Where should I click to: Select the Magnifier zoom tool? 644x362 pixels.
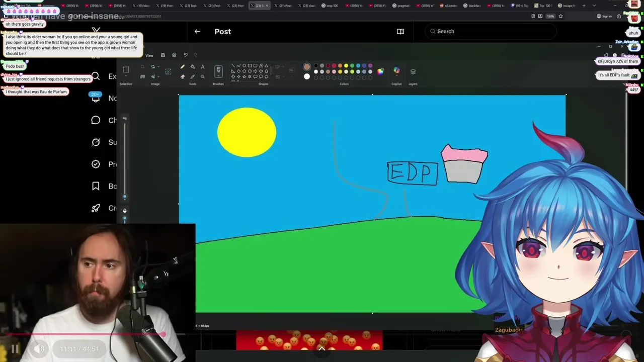[x=203, y=76]
